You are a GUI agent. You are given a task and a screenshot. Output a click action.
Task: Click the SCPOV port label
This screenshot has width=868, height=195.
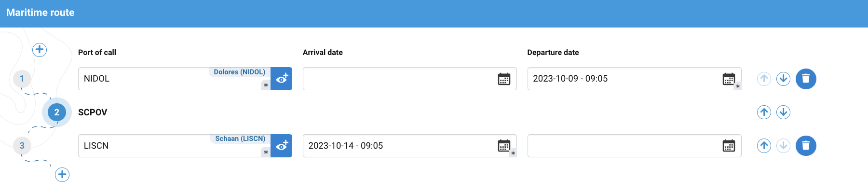click(93, 112)
